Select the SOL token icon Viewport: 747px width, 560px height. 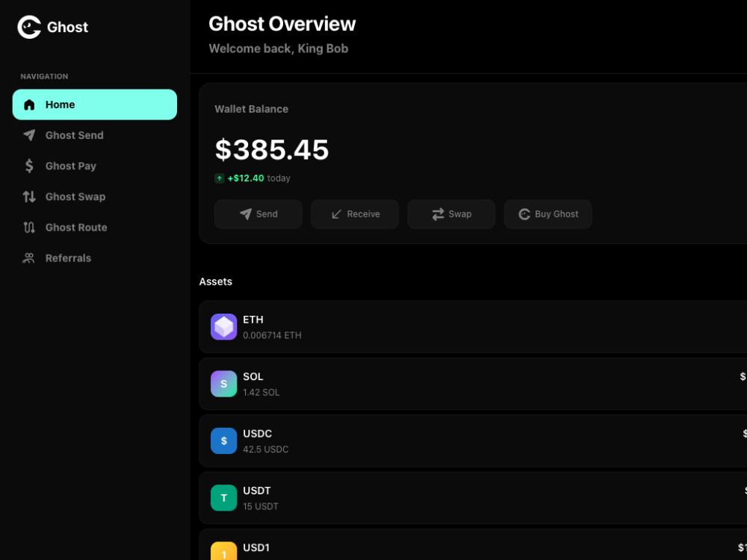click(224, 384)
